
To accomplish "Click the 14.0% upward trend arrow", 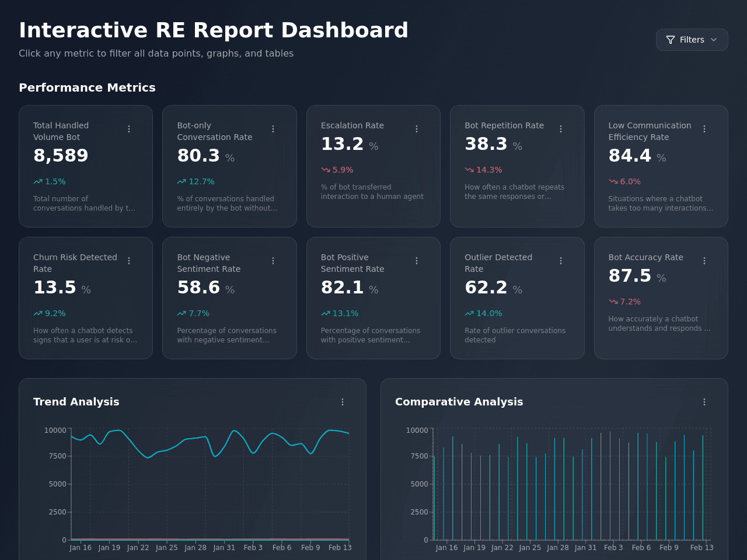I will (469, 313).
